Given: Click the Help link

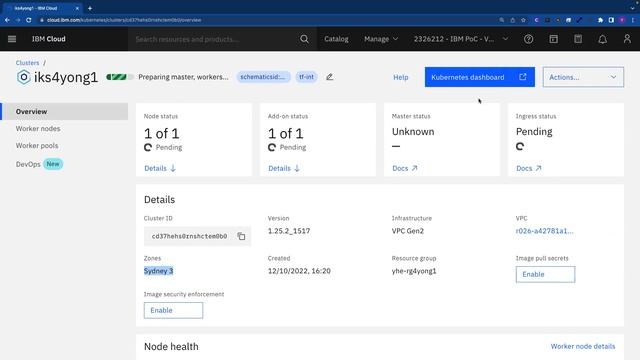Looking at the screenshot, I should point(400,77).
